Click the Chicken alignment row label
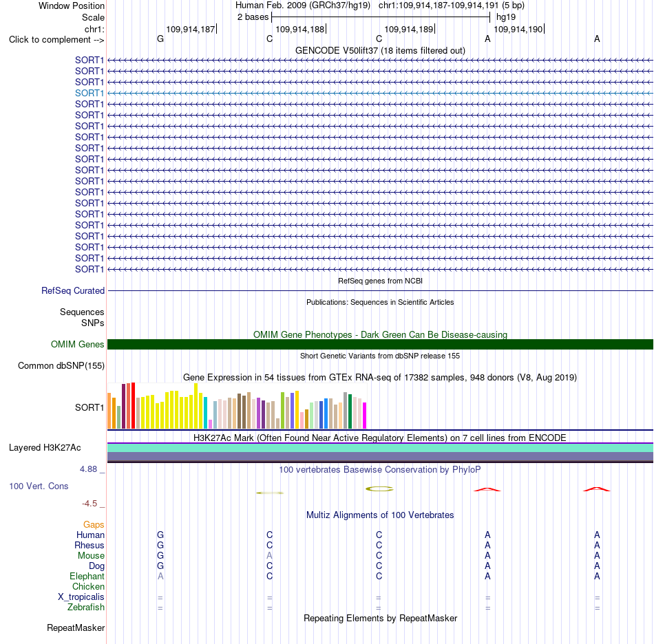 point(88,586)
